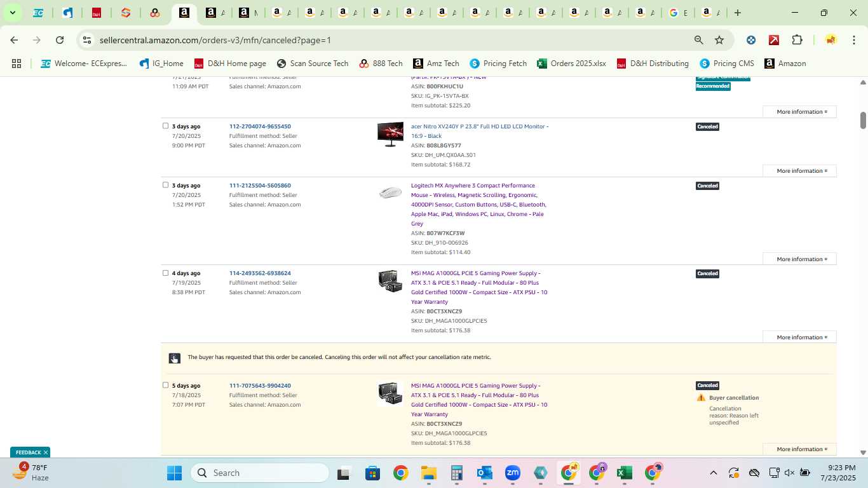Open the zoom magnifier icon in address bar

pos(698,40)
